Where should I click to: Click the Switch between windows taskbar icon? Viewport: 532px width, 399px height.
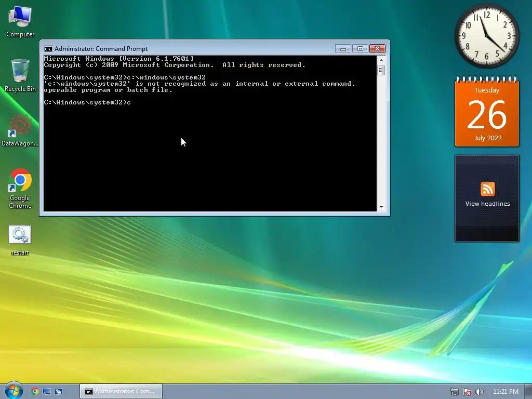pyautogui.click(x=59, y=391)
